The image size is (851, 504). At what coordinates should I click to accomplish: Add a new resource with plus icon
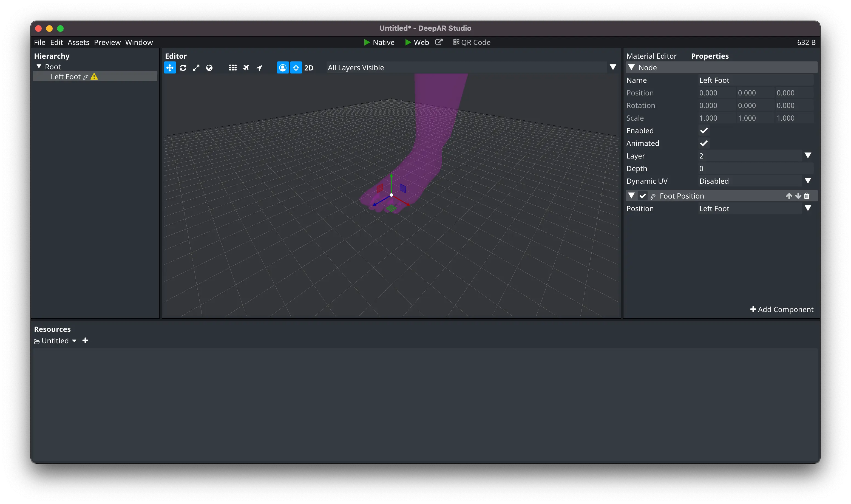86,340
